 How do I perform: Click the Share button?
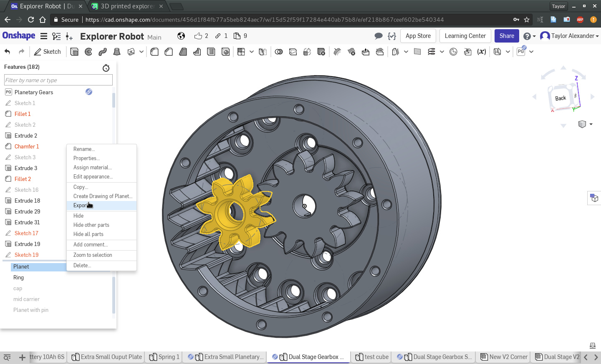507,36
